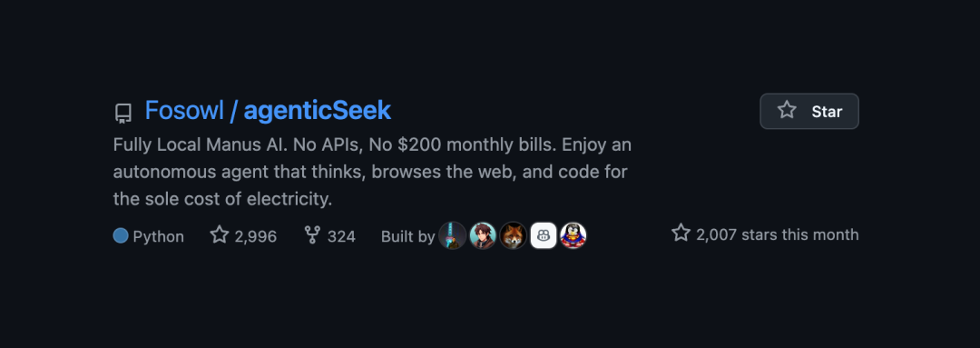Click the fork icon beside 324
Screen dimensions: 980x348
click(312, 235)
